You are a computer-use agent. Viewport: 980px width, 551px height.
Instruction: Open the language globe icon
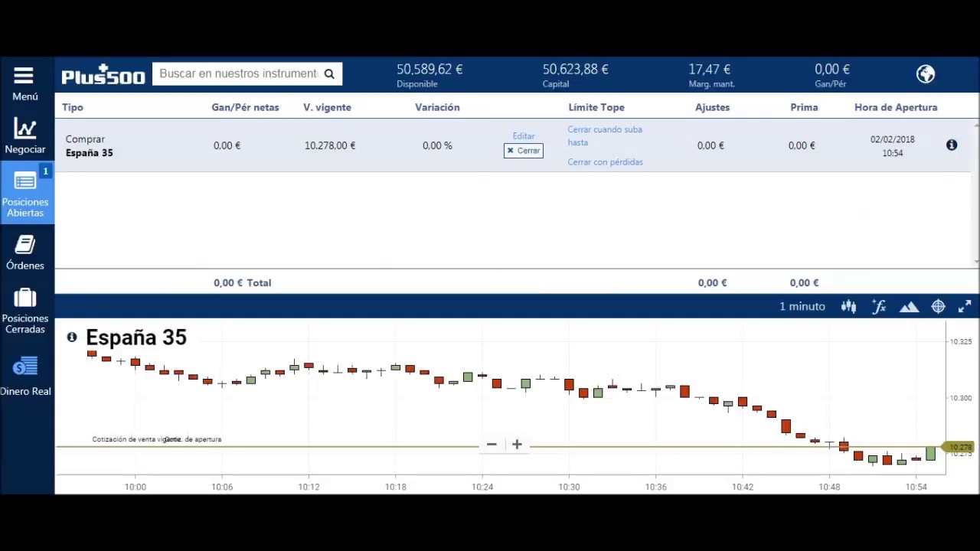click(x=926, y=73)
